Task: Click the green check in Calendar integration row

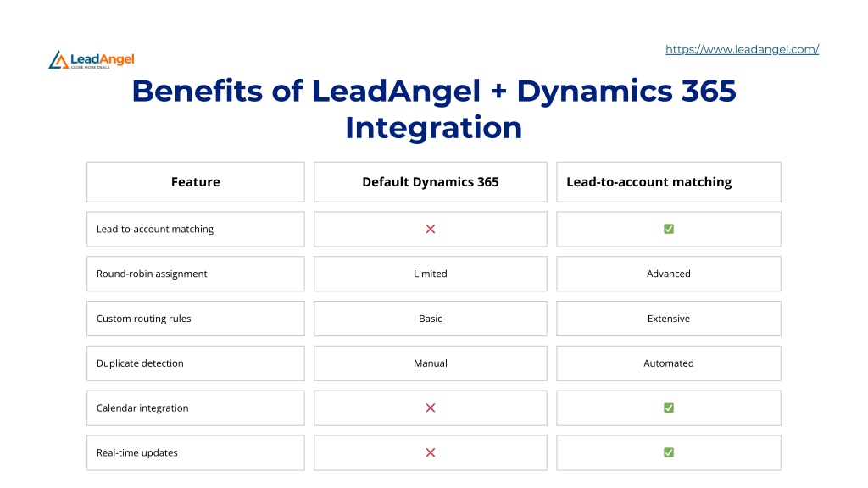Action: tap(669, 408)
